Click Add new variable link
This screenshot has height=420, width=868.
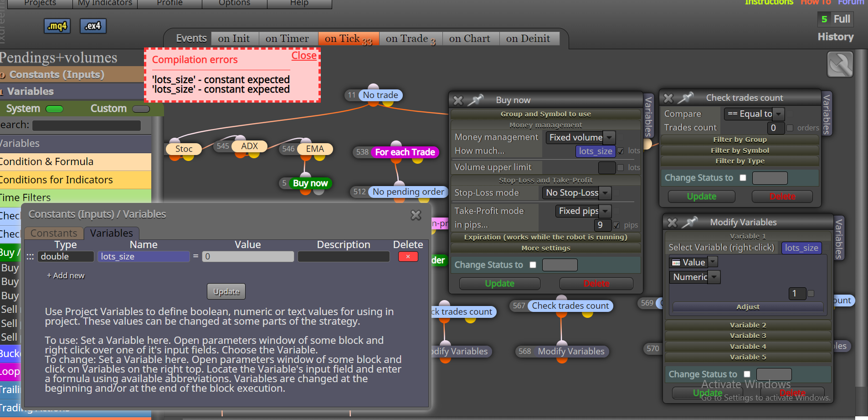(x=66, y=276)
